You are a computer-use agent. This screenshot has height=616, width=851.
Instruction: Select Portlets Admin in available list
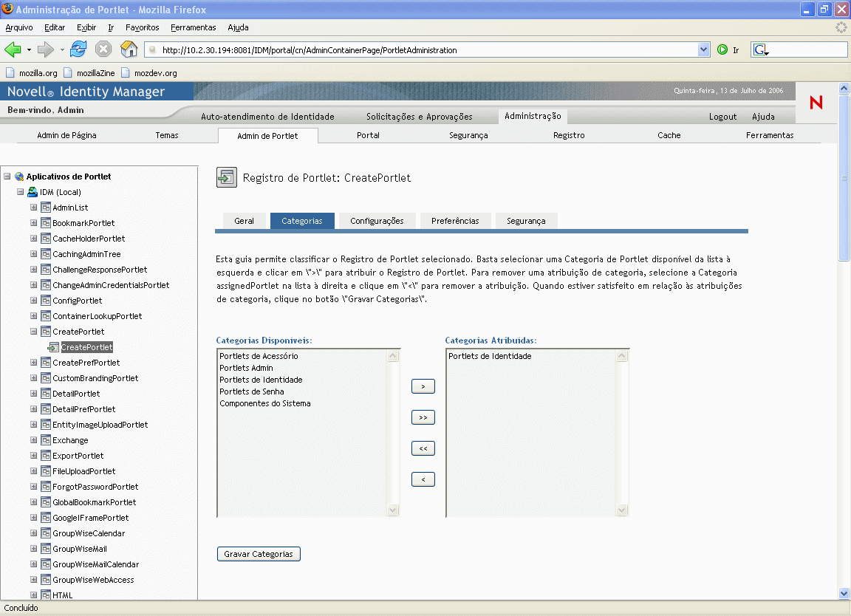click(x=247, y=368)
